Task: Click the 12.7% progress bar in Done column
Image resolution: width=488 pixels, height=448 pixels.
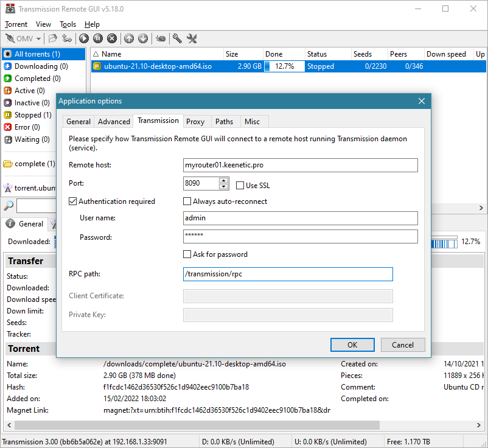Action: pos(284,66)
